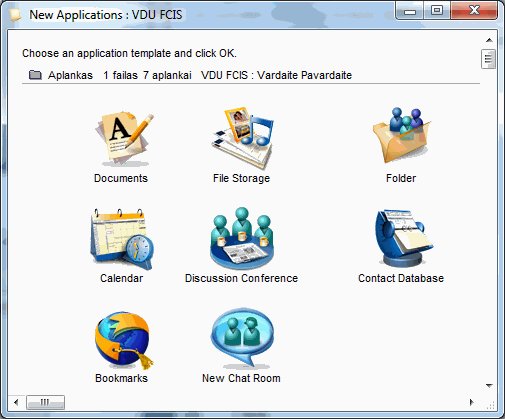Image resolution: width=505 pixels, height=419 pixels.
Task: Click the Discussion Conference label
Action: 241,278
